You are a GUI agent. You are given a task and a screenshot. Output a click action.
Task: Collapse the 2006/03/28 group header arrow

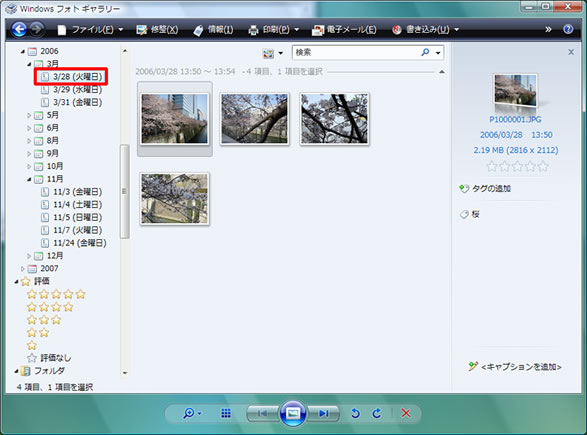pyautogui.click(x=442, y=72)
